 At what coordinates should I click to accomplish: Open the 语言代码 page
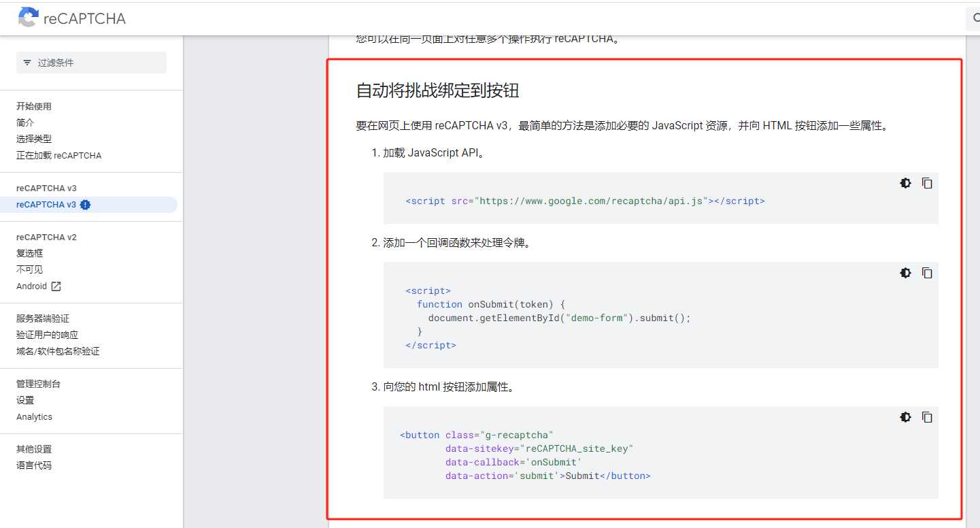click(x=34, y=465)
